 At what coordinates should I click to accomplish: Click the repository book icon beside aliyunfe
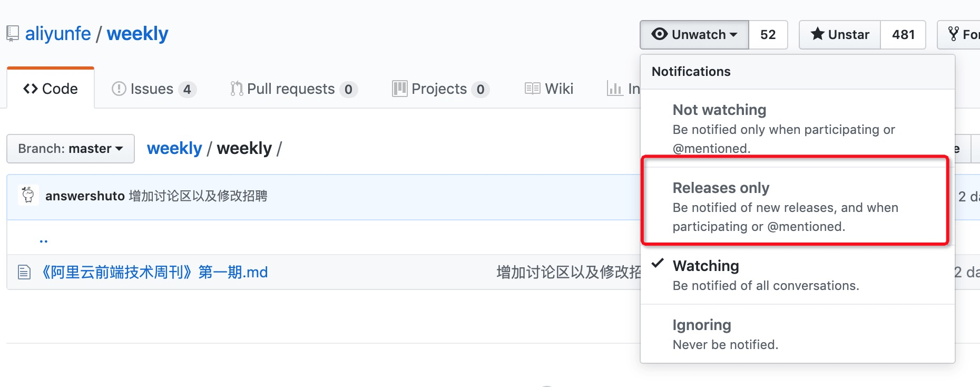[13, 34]
